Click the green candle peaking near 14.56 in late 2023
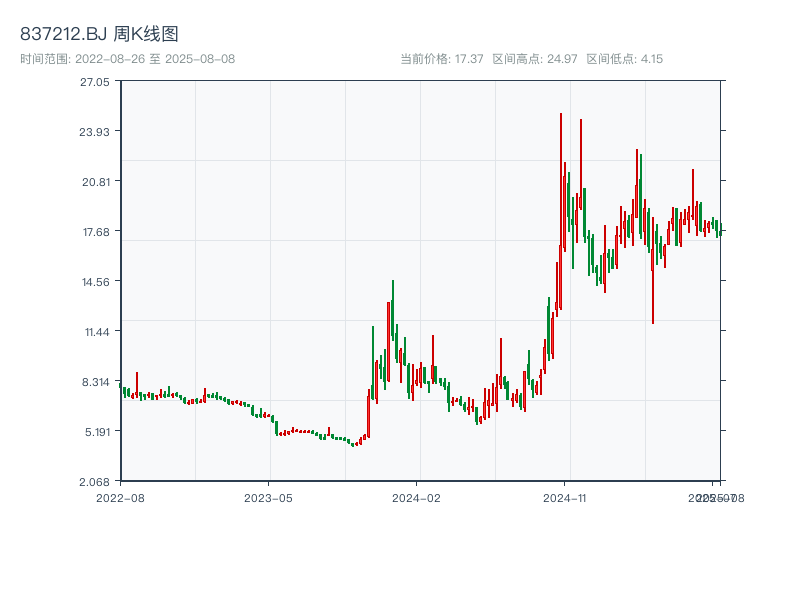Screen dimensions: 800x600 point(393,310)
